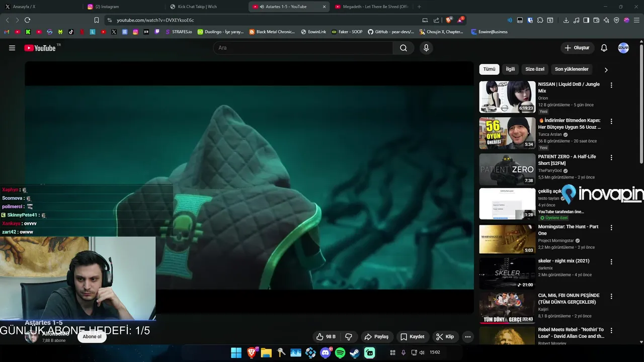The width and height of the screenshot is (644, 362).
Task: Open options for Morningstar The Hunt video
Action: point(611,228)
